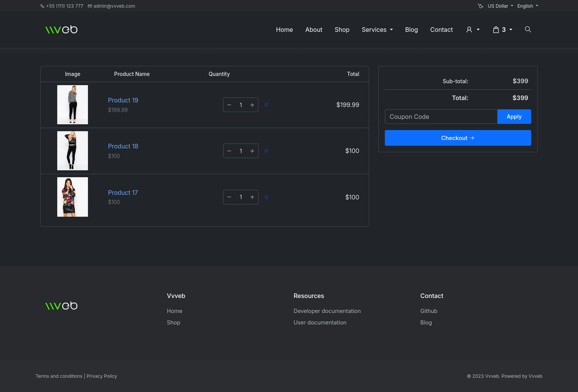The width and height of the screenshot is (578, 392).
Task: Increase quantity of Product 19
Action: pos(252,105)
